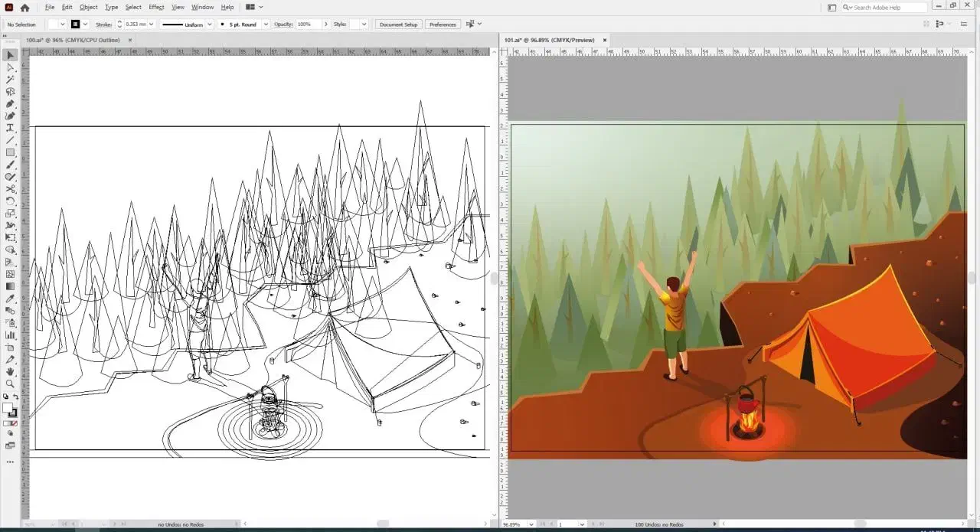Activate the Type tool

pos(10,128)
